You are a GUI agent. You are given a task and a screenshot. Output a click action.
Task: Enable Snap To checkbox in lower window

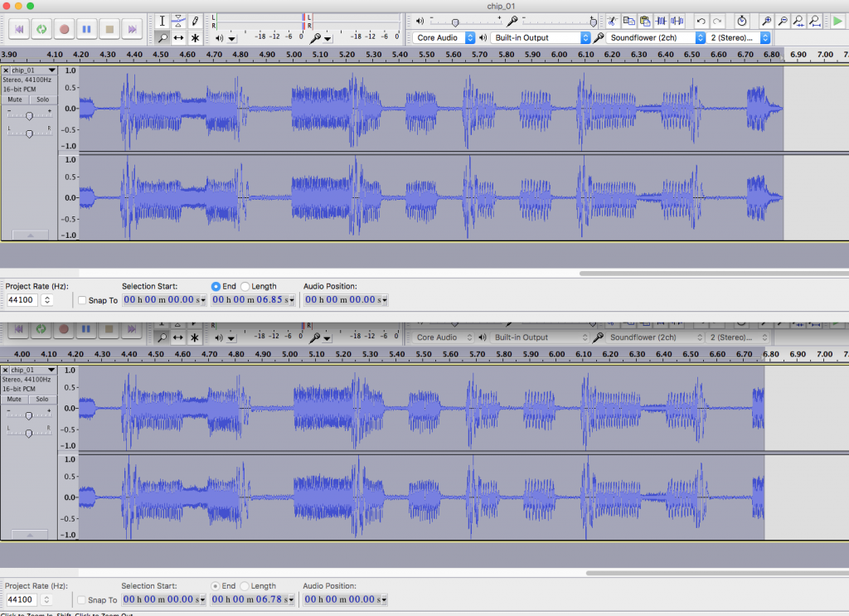pos(82,599)
